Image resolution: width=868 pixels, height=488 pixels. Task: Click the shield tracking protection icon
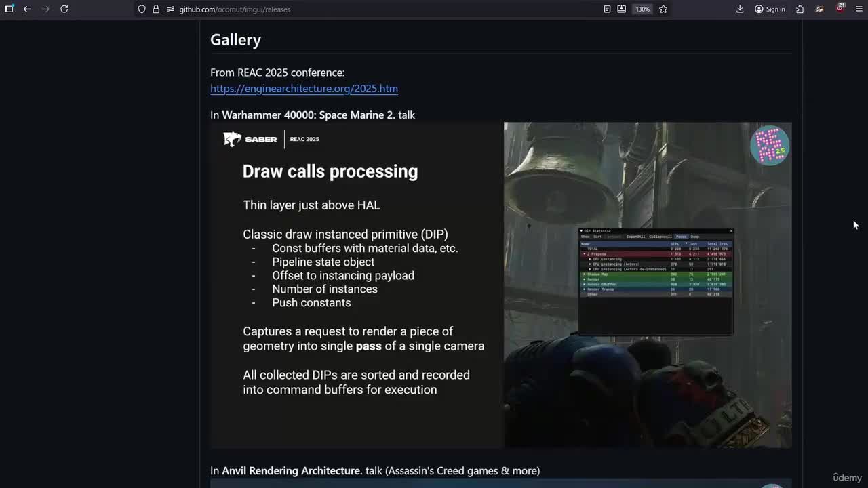pos(142,9)
